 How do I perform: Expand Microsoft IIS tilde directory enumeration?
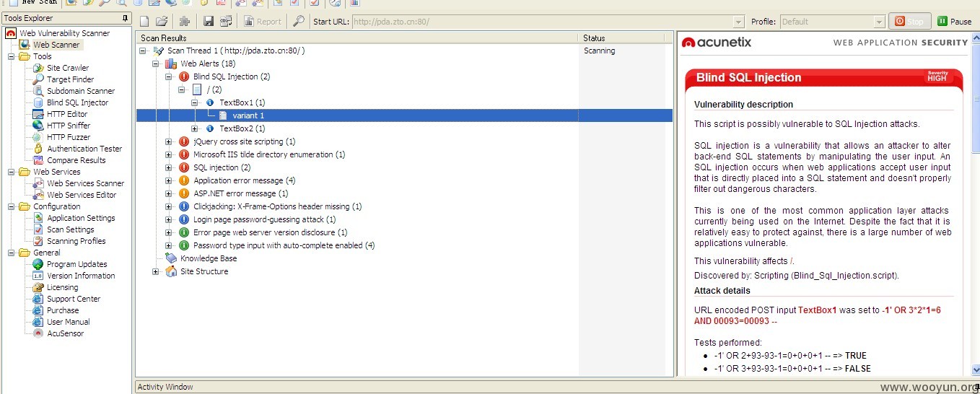pos(169,154)
